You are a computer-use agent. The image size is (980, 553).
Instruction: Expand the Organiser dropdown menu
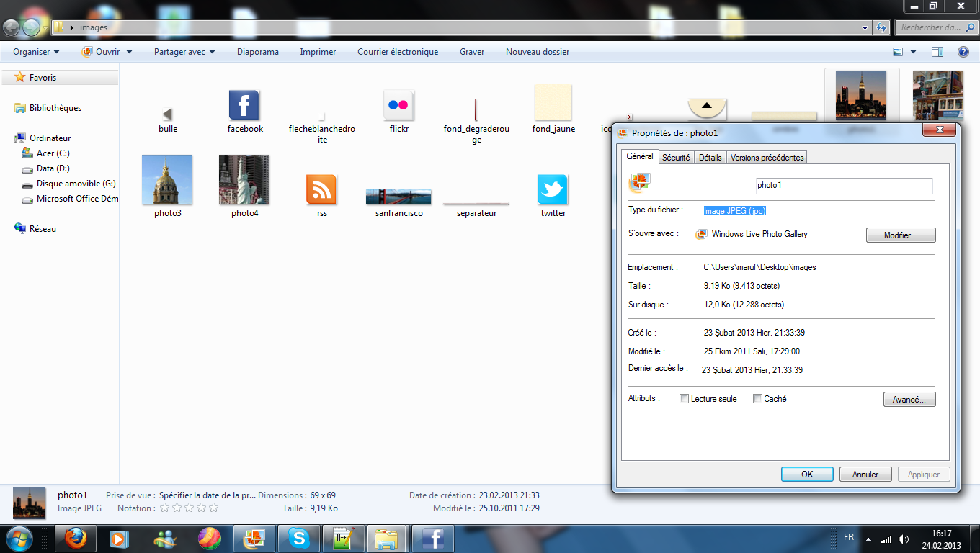coord(36,52)
